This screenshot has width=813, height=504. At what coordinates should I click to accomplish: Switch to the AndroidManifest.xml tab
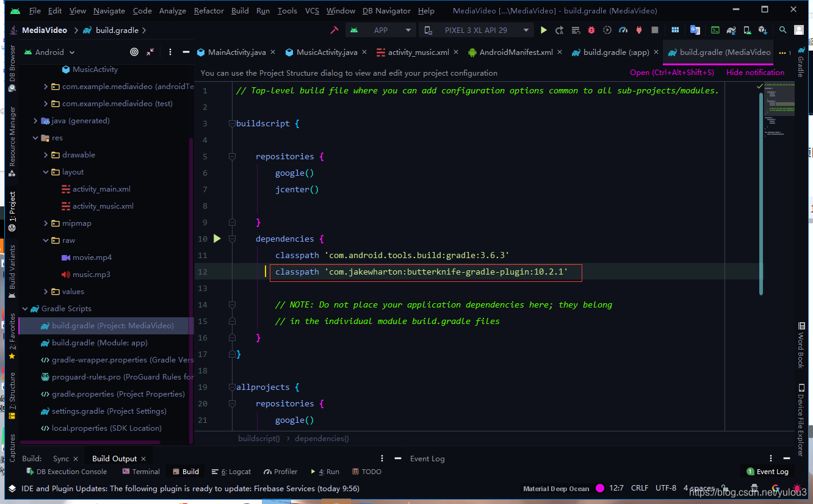point(516,52)
